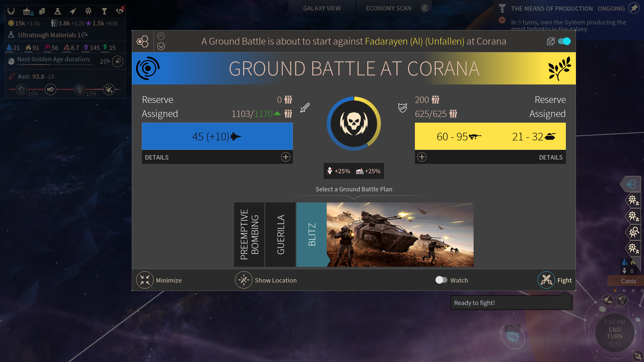
Task: Click the up chevron for previous notification
Action: 161,36
